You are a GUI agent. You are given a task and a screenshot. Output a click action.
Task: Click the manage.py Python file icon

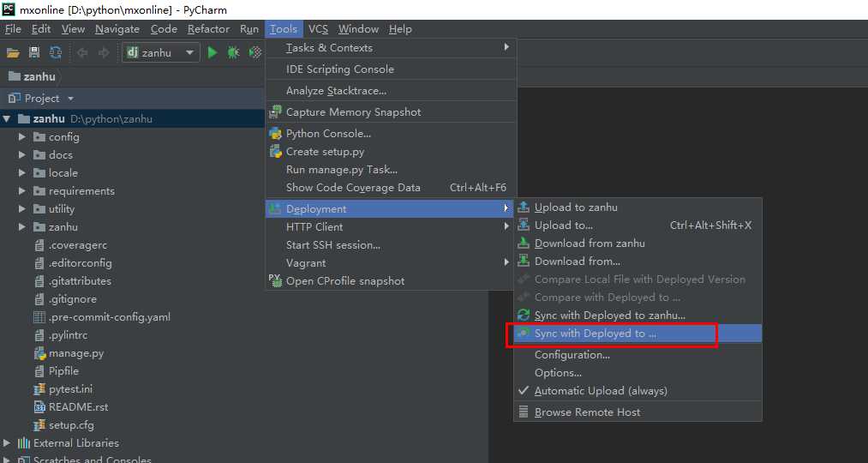[40, 353]
